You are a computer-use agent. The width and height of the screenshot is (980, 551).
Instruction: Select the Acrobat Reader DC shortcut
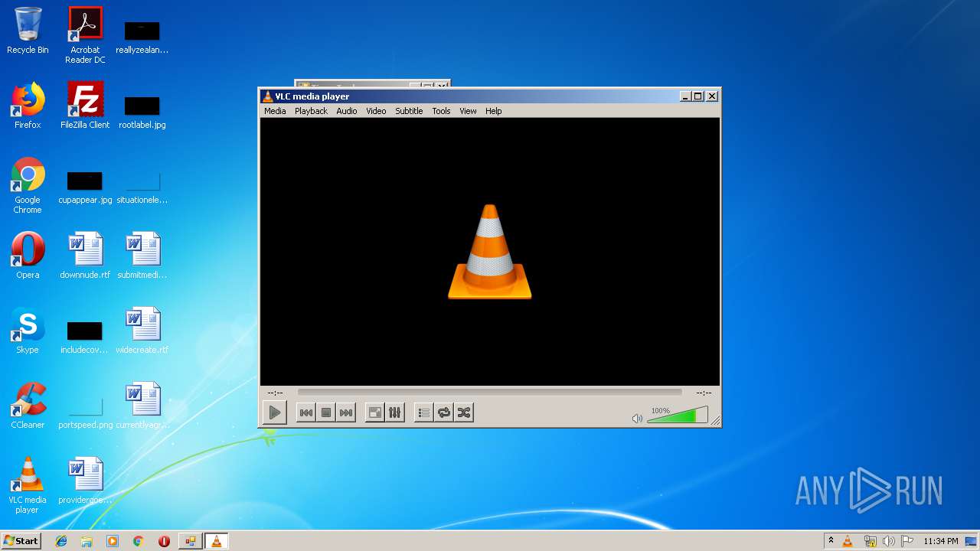point(85,35)
